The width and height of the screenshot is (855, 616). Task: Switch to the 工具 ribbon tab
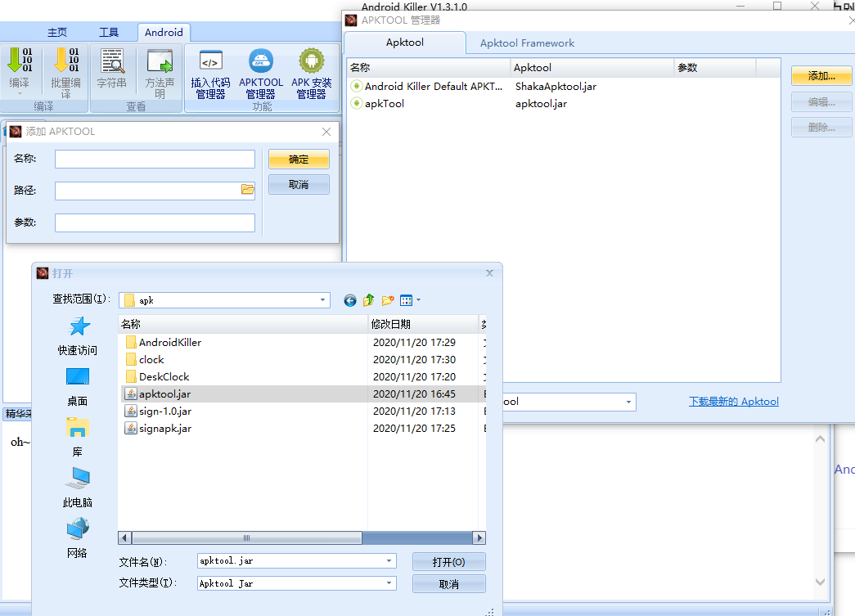pos(109,32)
